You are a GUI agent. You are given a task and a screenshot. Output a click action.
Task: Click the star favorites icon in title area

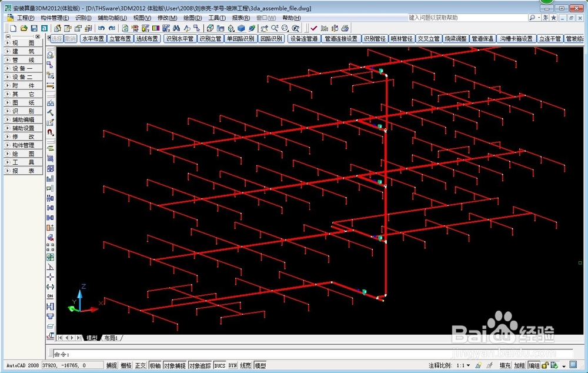(x=553, y=18)
